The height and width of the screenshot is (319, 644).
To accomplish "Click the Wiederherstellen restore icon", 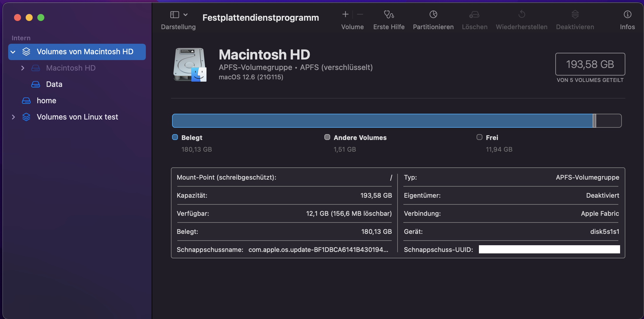I will tap(521, 14).
